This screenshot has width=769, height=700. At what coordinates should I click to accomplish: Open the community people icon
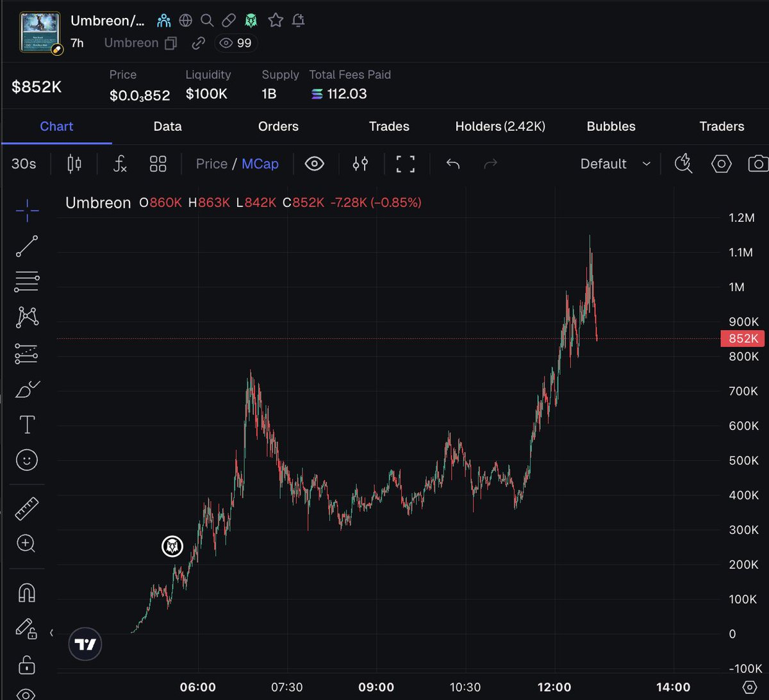coord(163,21)
